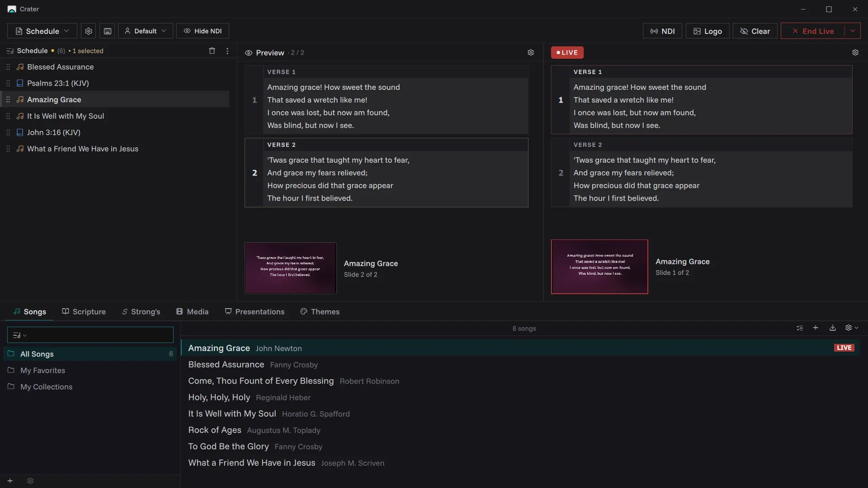Switch to the Strong's tab
Image resolution: width=868 pixels, height=488 pixels.
click(x=141, y=312)
